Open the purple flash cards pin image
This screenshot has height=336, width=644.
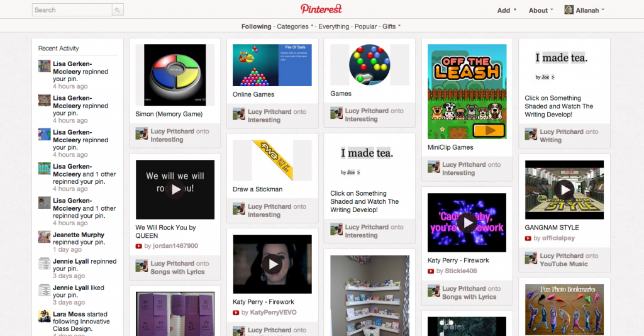(x=175, y=314)
